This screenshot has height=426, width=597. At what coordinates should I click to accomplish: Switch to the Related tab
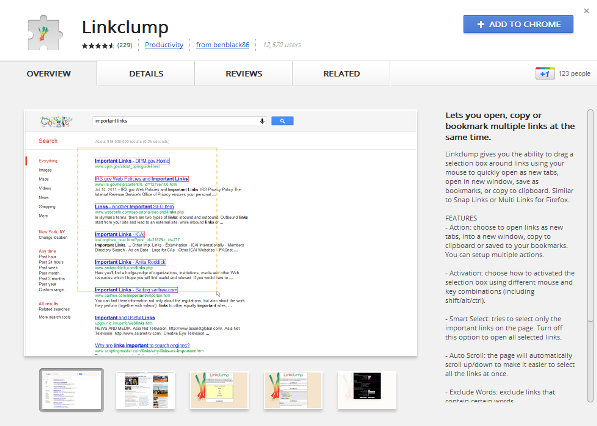(x=342, y=73)
